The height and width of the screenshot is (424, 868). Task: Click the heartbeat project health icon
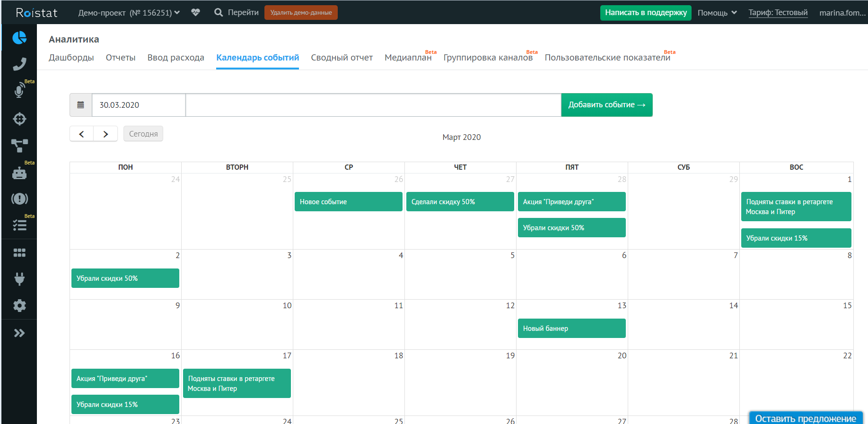[195, 13]
